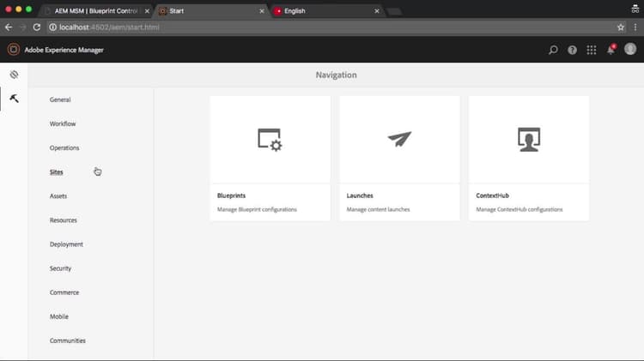The width and height of the screenshot is (644, 361).
Task: Open the Blueprints card title
Action: (x=231, y=196)
